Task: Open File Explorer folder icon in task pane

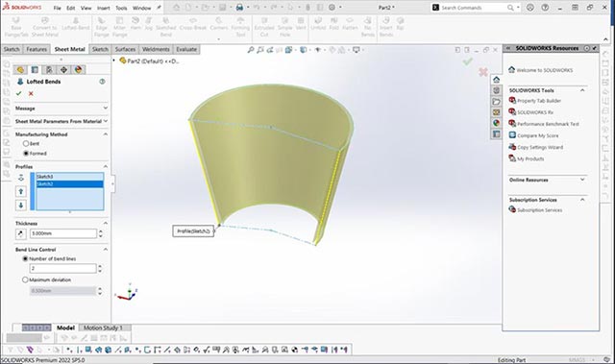Action: pos(496,102)
